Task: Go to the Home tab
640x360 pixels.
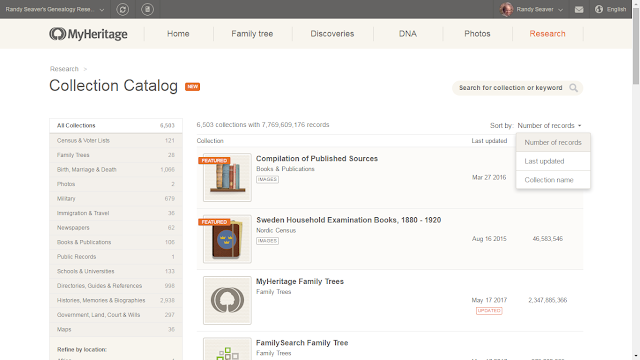Action: pos(178,34)
